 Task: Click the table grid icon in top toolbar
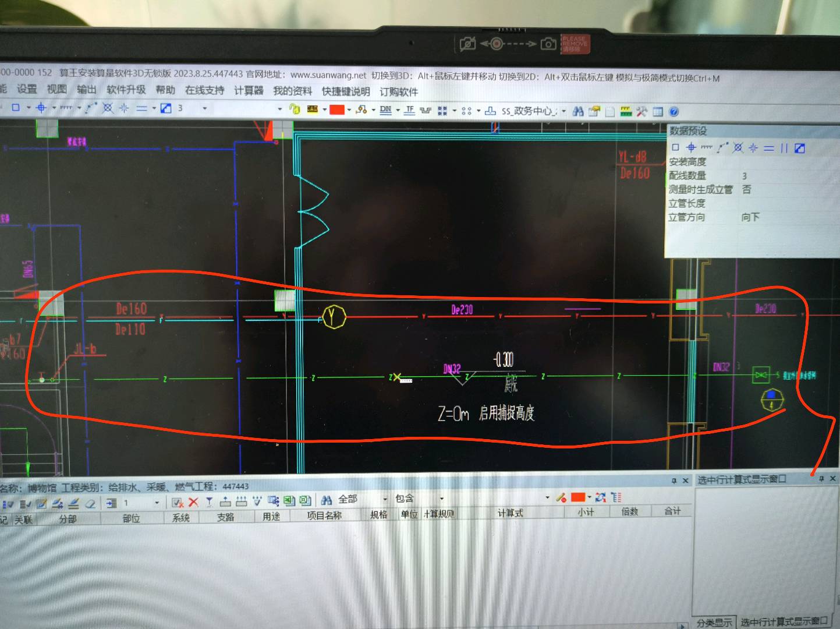658,112
